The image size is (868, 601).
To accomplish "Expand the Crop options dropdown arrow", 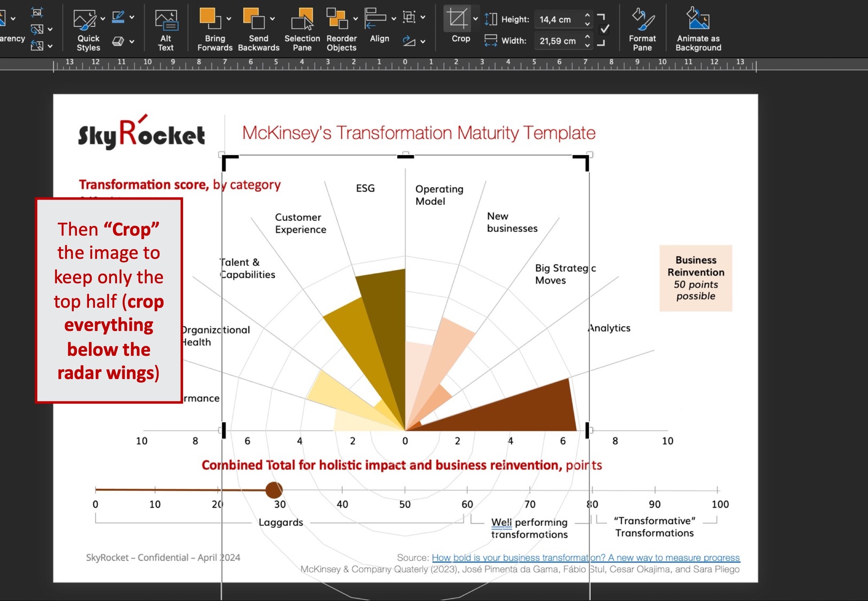I will [x=476, y=18].
